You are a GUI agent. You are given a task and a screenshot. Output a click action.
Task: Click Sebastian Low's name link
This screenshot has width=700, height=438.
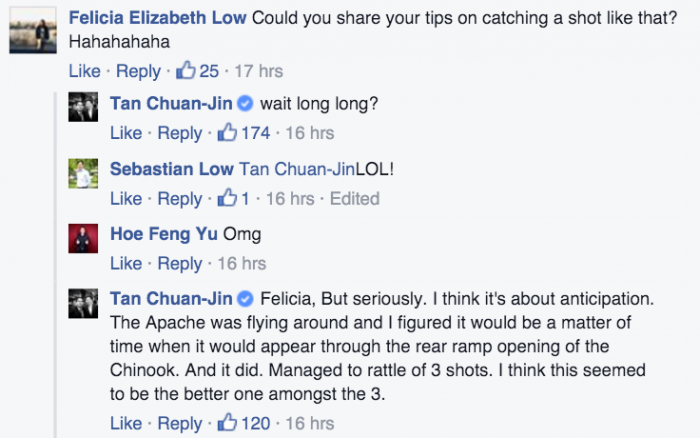(169, 169)
